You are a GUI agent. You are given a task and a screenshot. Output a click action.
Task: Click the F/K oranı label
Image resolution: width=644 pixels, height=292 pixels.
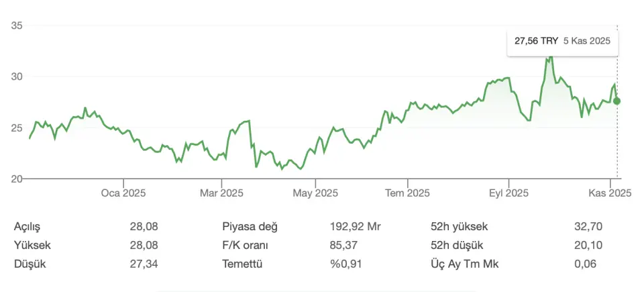pos(246,245)
